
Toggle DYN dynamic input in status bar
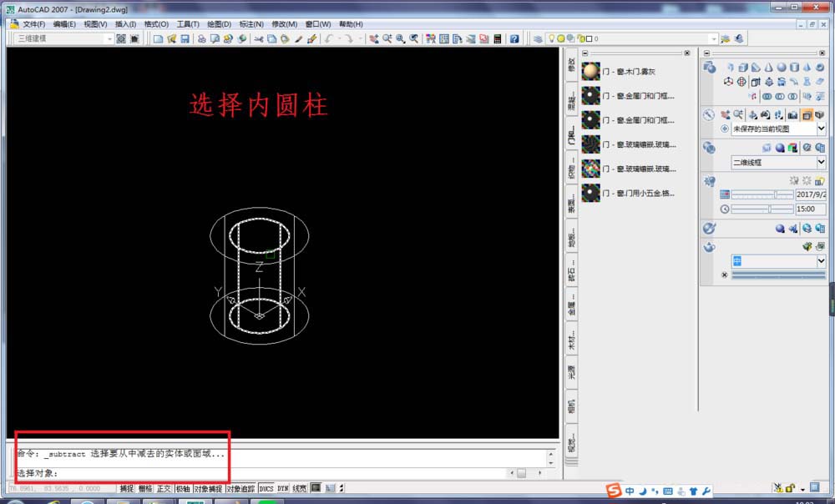283,488
